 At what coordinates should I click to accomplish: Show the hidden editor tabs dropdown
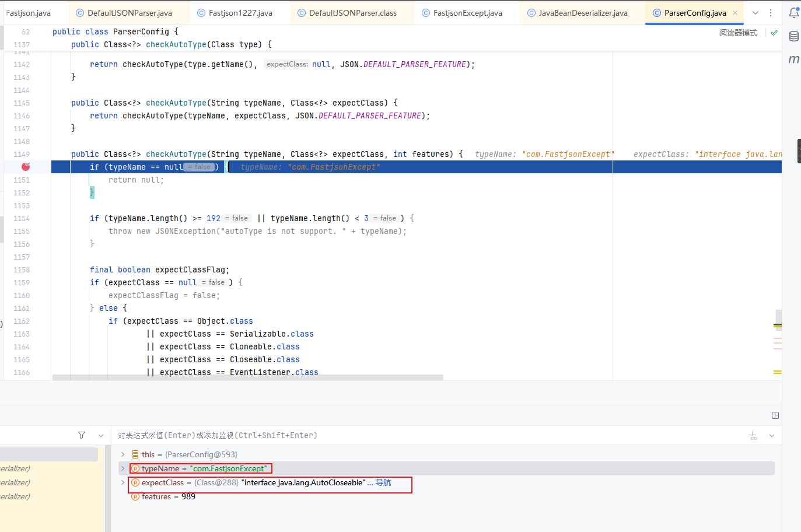755,13
